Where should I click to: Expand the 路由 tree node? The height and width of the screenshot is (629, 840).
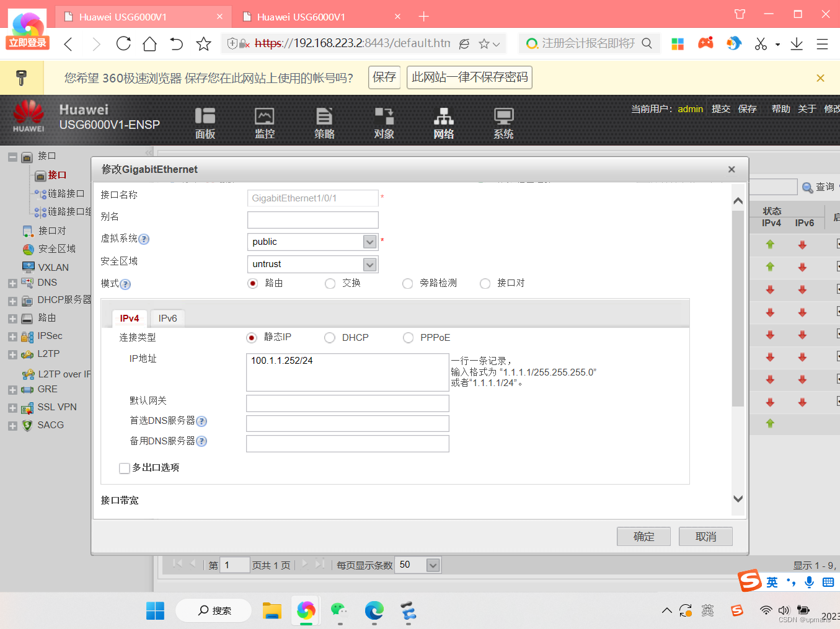tap(12, 319)
